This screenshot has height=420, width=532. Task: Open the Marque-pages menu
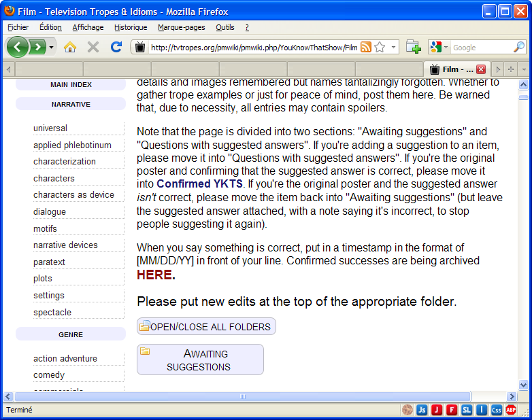pos(181,27)
